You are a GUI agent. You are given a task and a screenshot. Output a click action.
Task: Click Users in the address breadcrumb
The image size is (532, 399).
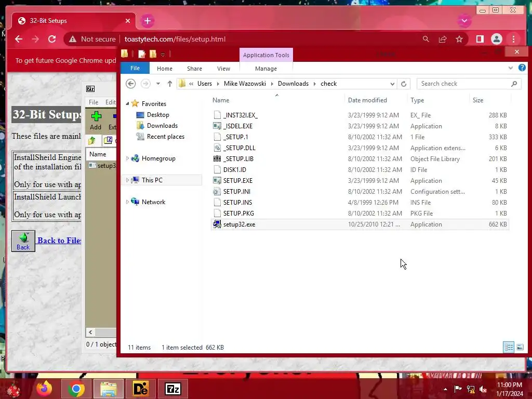coord(205,84)
